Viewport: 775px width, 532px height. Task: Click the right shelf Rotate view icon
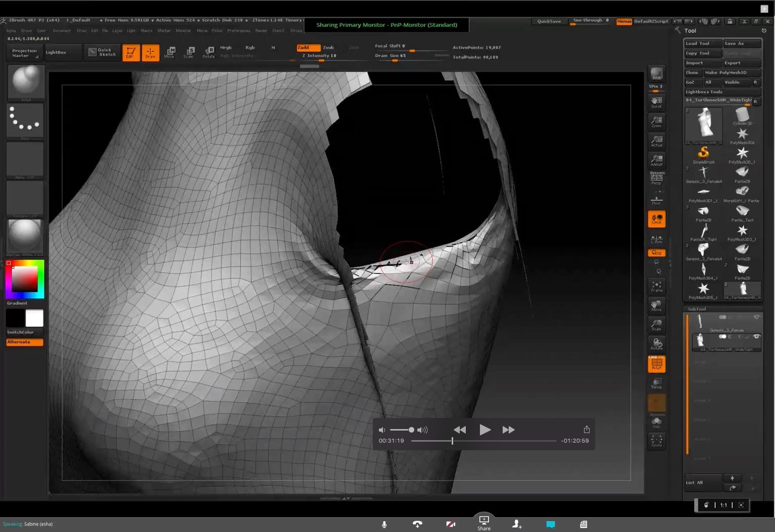[x=656, y=344]
